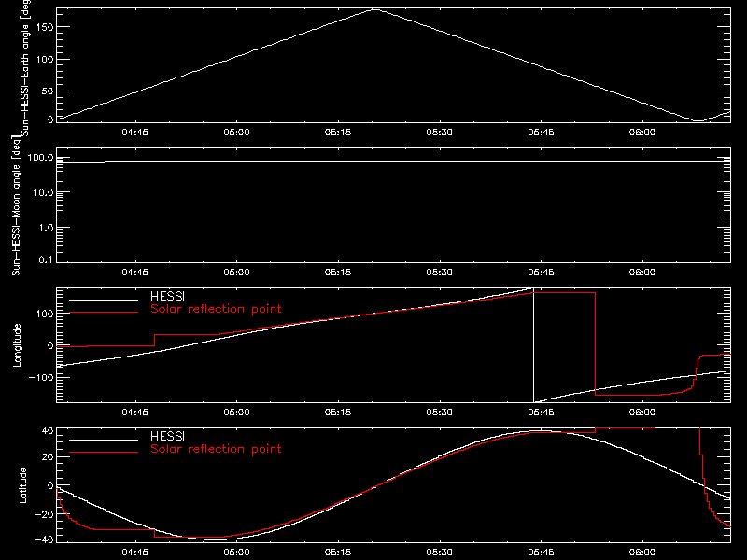Click the white vertical wrap line in Longitude plot

click(x=533, y=345)
